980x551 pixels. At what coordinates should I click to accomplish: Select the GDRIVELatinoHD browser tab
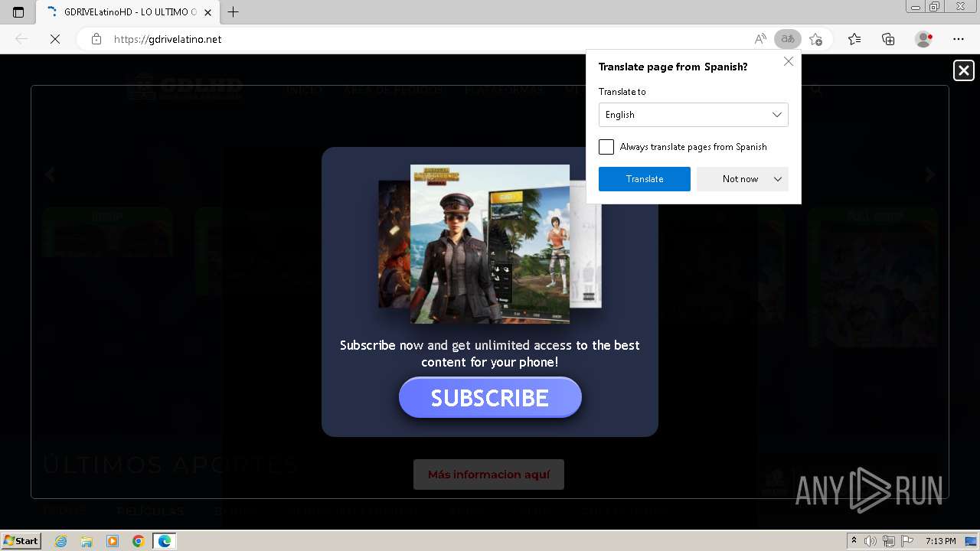coord(126,12)
